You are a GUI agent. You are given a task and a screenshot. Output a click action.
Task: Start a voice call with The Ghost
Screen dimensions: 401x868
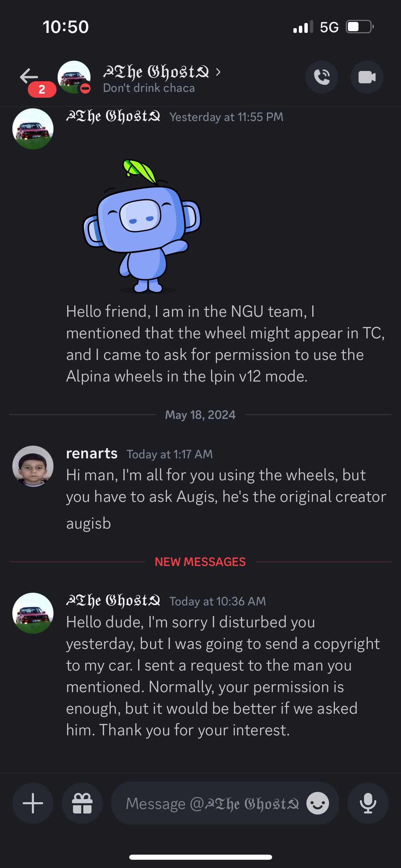[x=321, y=77]
